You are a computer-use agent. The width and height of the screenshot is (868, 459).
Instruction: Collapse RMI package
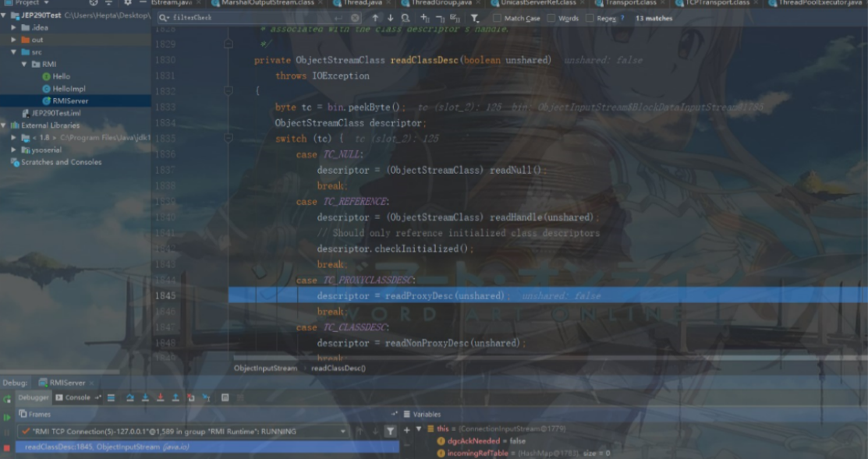[24, 64]
